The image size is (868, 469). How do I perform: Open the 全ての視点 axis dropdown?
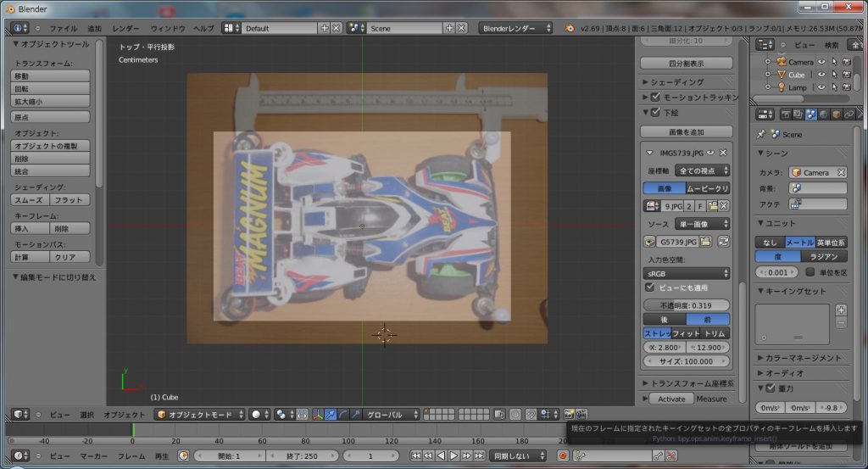pos(702,170)
